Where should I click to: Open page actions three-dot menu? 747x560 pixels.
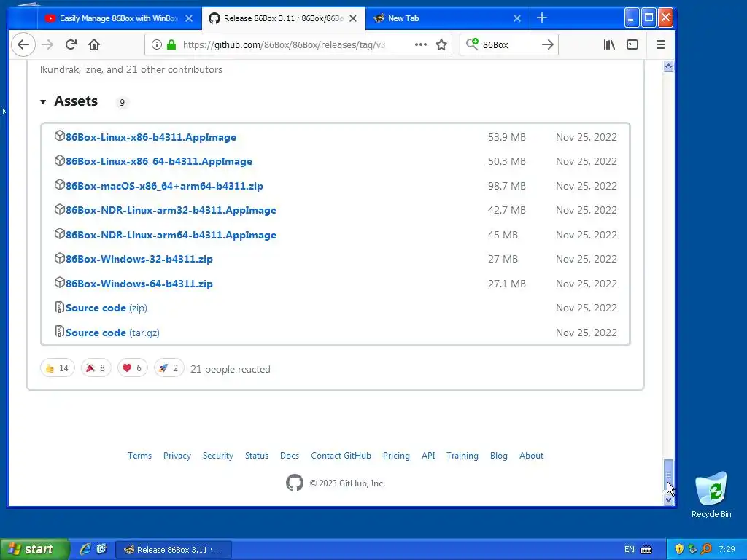click(x=421, y=44)
